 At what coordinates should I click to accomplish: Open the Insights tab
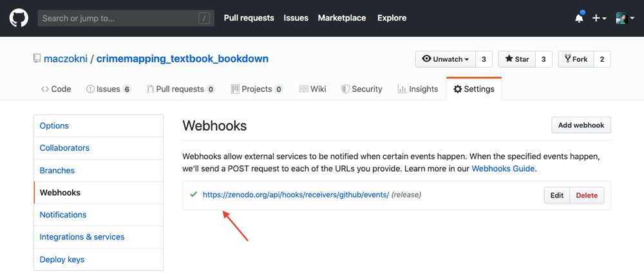pos(418,89)
